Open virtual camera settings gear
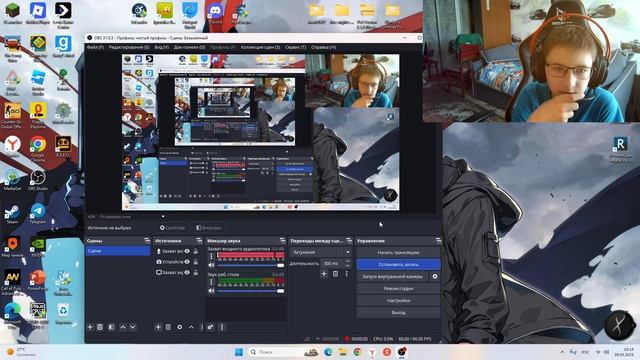This screenshot has width=640, height=360. point(435,276)
